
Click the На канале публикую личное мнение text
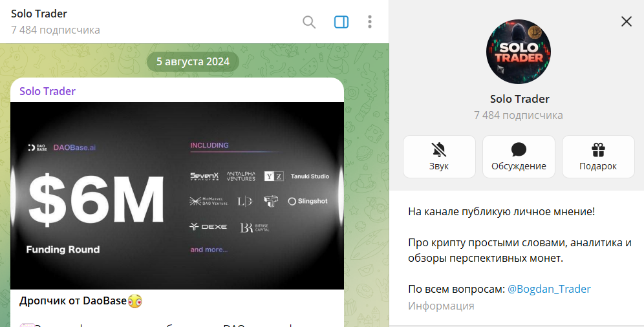(502, 212)
